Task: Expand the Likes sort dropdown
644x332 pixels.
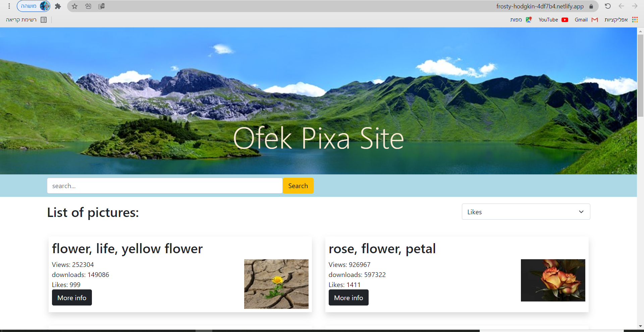Action: [x=526, y=212]
